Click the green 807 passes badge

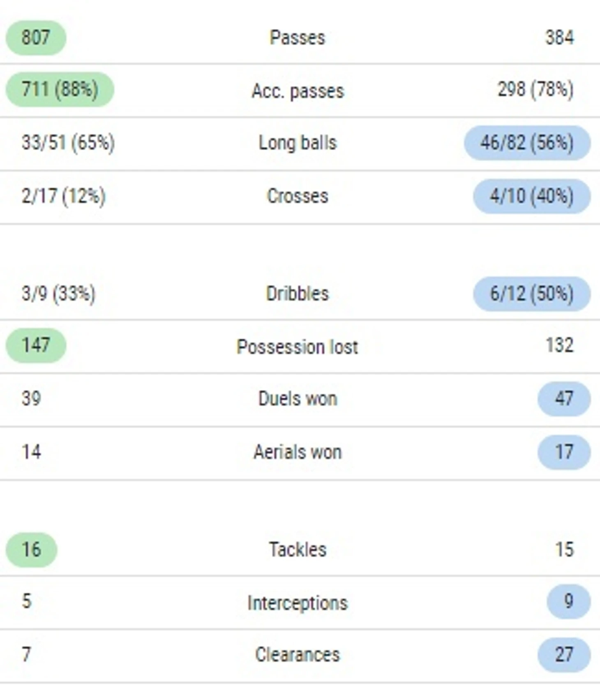(36, 37)
